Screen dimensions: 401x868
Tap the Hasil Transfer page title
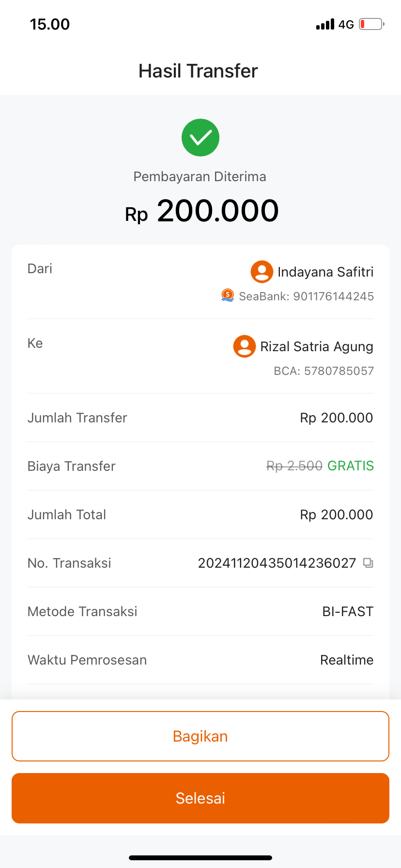click(x=198, y=71)
